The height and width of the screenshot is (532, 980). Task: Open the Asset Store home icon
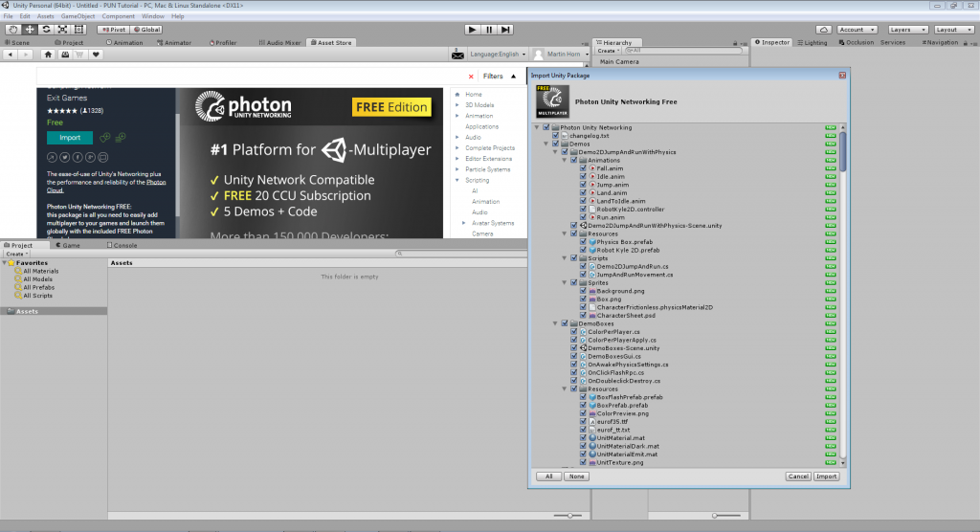(48, 55)
